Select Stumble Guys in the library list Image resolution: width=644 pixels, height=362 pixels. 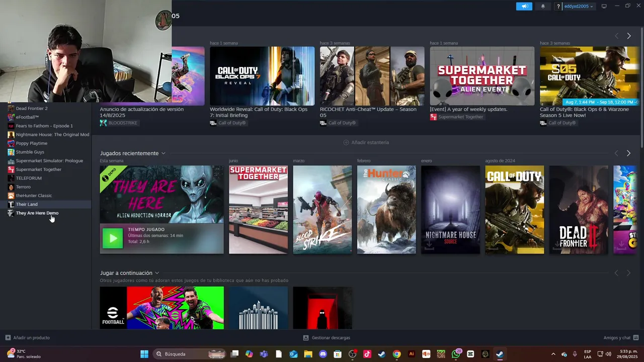click(30, 152)
